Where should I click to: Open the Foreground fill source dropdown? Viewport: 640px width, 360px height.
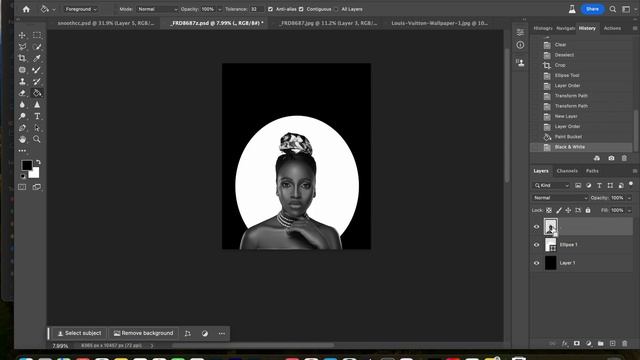81,9
